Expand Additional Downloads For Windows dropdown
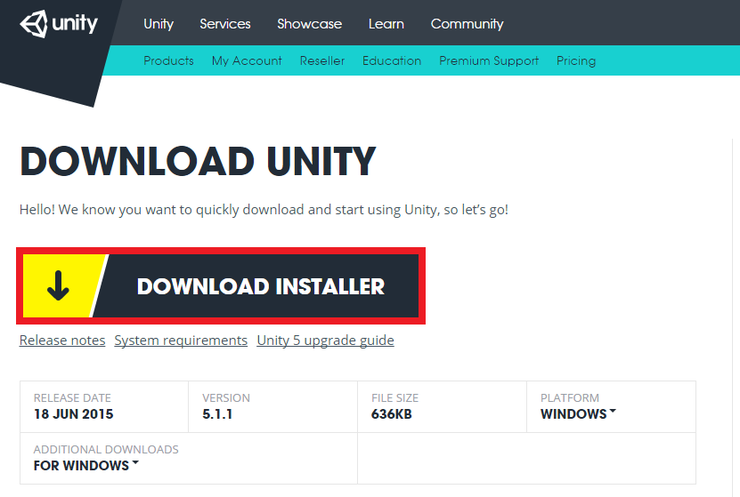The width and height of the screenshot is (740, 497). [86, 465]
